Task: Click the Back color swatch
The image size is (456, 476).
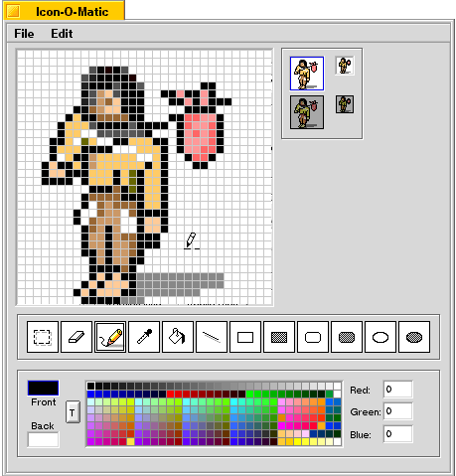Action: pyautogui.click(x=43, y=439)
